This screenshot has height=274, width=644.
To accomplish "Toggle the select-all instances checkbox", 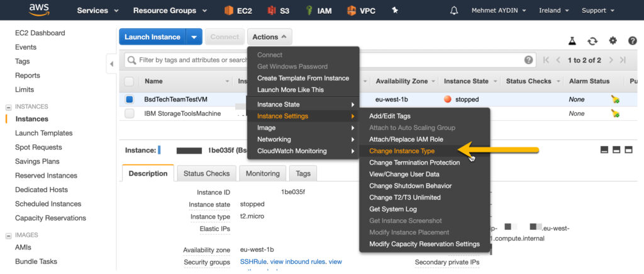I will click(x=129, y=81).
